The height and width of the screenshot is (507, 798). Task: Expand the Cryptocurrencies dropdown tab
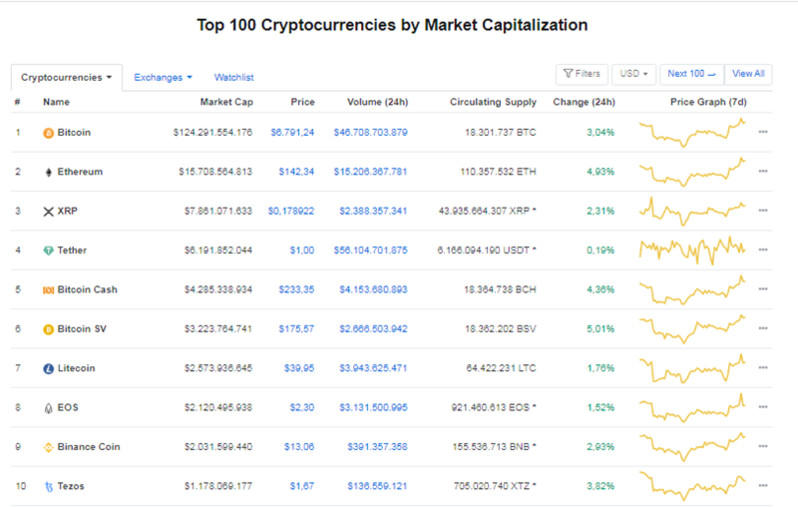pyautogui.click(x=66, y=77)
